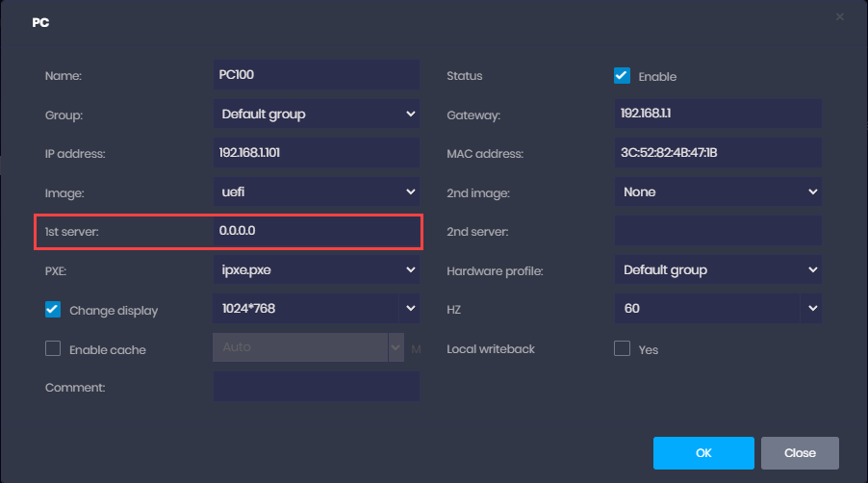Click the Close button
This screenshot has height=483, width=868.
[x=800, y=452]
